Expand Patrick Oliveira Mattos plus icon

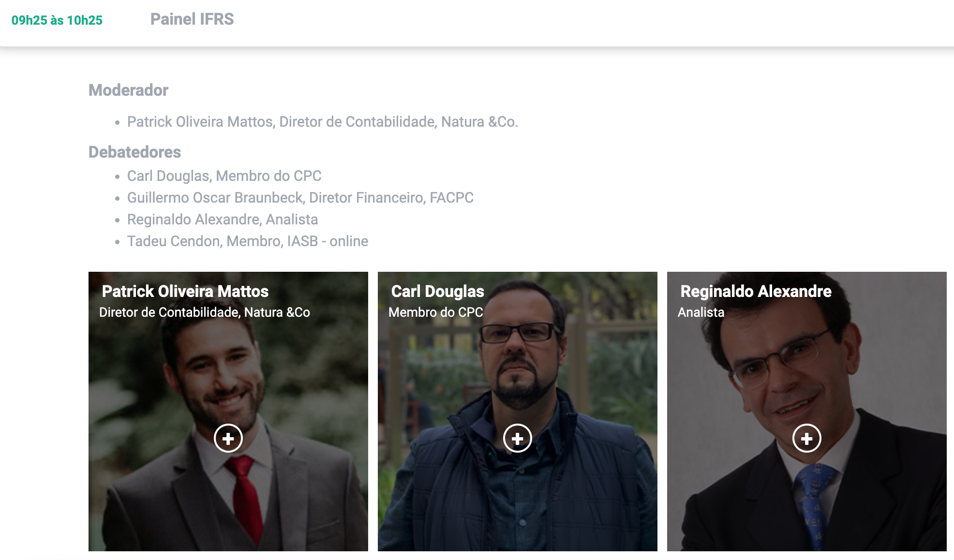tap(228, 438)
